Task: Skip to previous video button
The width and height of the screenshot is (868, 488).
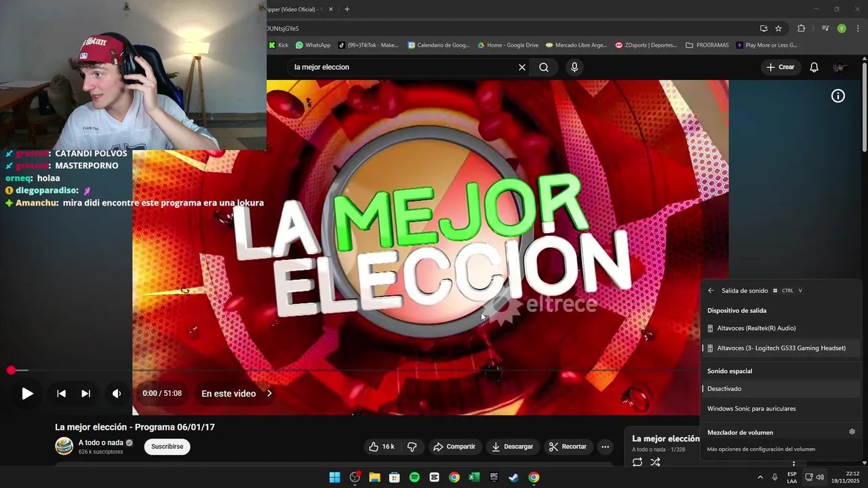Action: [61, 394]
